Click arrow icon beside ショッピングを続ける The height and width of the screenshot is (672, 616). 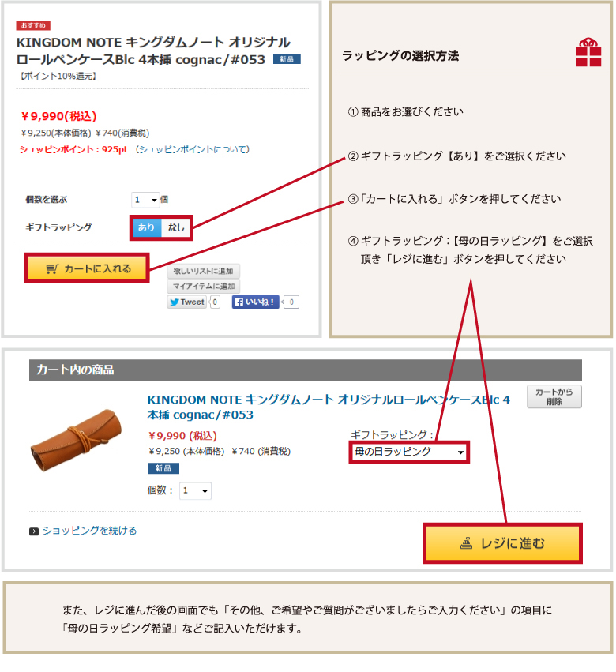pyautogui.click(x=34, y=532)
